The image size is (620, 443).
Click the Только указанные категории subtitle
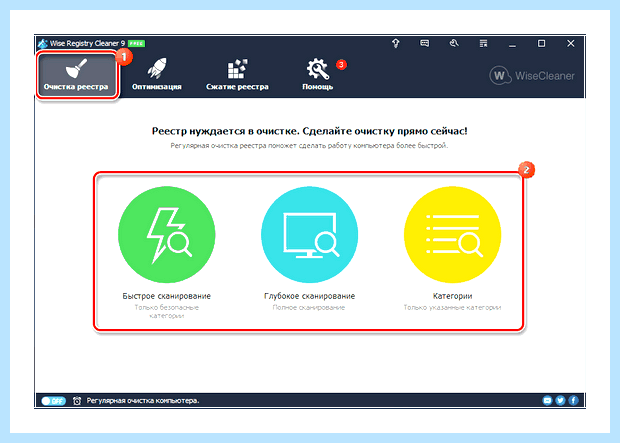(452, 307)
